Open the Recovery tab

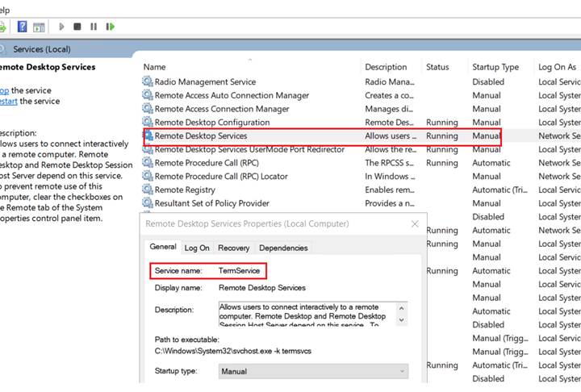pos(233,248)
